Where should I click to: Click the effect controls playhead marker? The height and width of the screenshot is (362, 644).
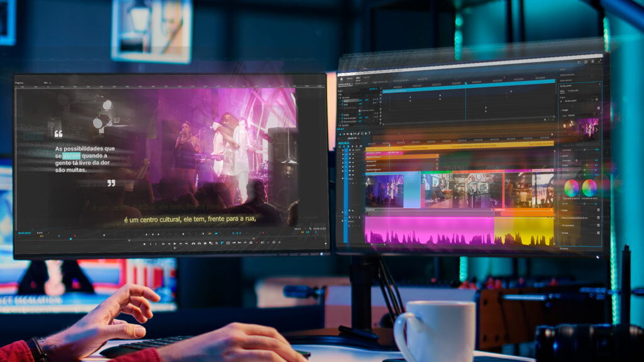pyautogui.click(x=466, y=83)
